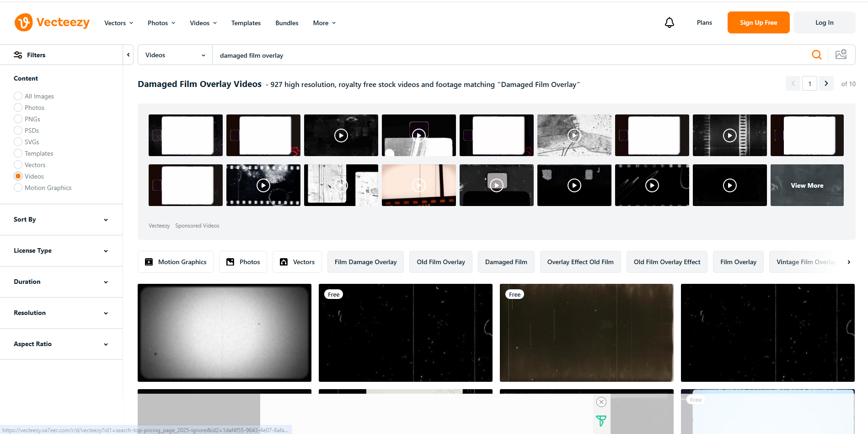
Task: Click the View More tile
Action: (807, 185)
